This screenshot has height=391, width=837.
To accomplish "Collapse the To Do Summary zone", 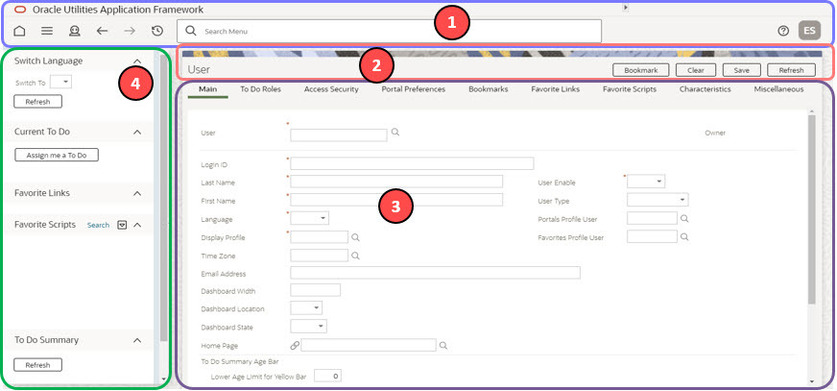I will [137, 340].
